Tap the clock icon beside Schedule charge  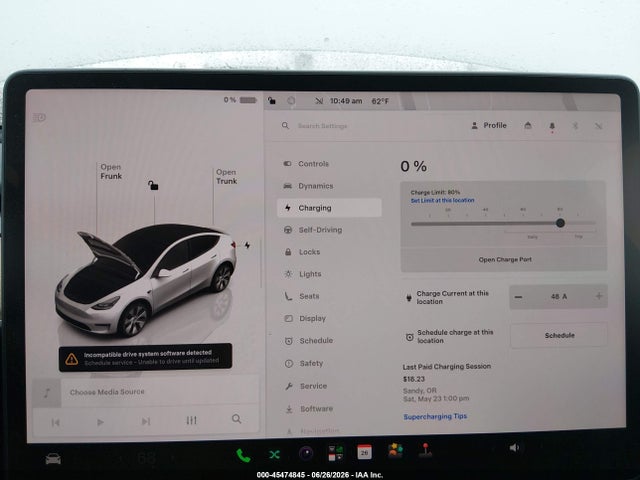point(409,337)
